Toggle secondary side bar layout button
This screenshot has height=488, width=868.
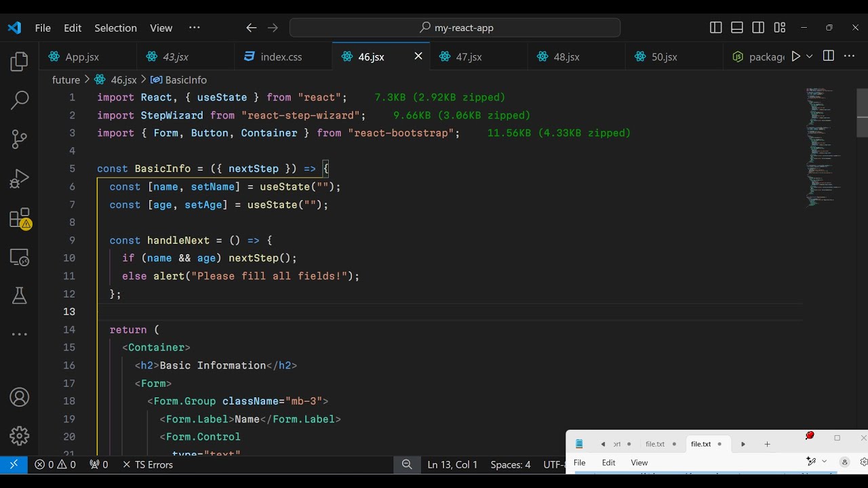(x=758, y=28)
